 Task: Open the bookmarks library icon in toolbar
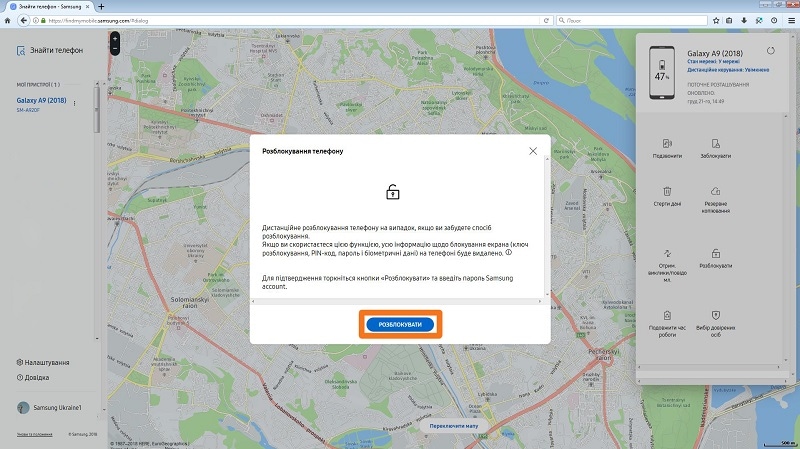(730, 20)
